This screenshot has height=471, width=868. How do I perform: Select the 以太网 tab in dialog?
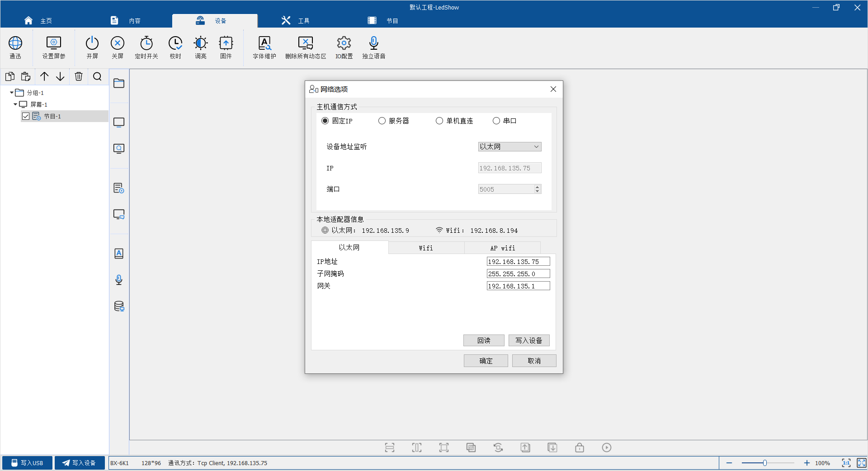pyautogui.click(x=349, y=247)
